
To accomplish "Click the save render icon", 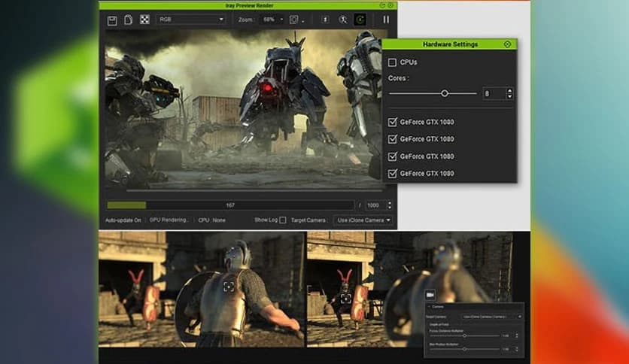I will [112, 20].
